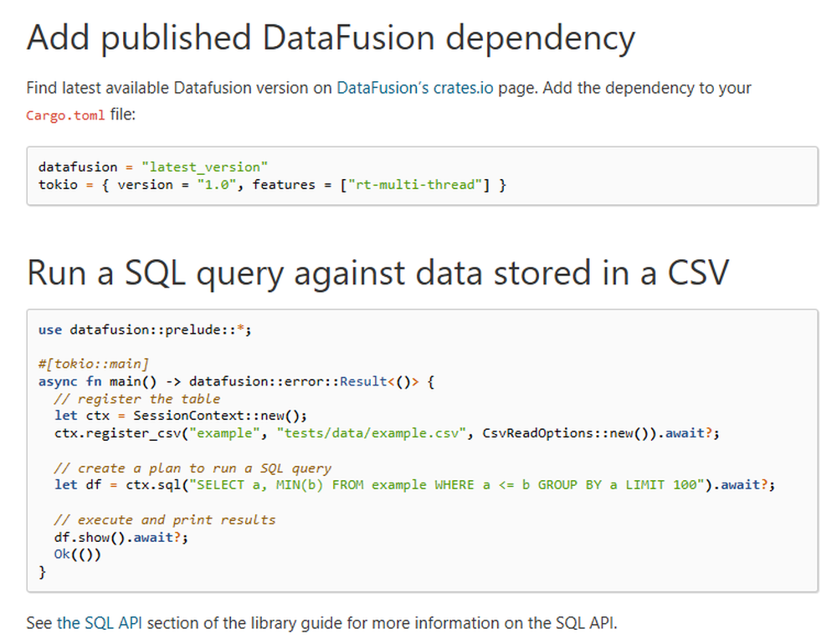Click the 'Run a SQL query against data stored in a CSV' heading
Screen dimensions: 837x644
pos(378,273)
